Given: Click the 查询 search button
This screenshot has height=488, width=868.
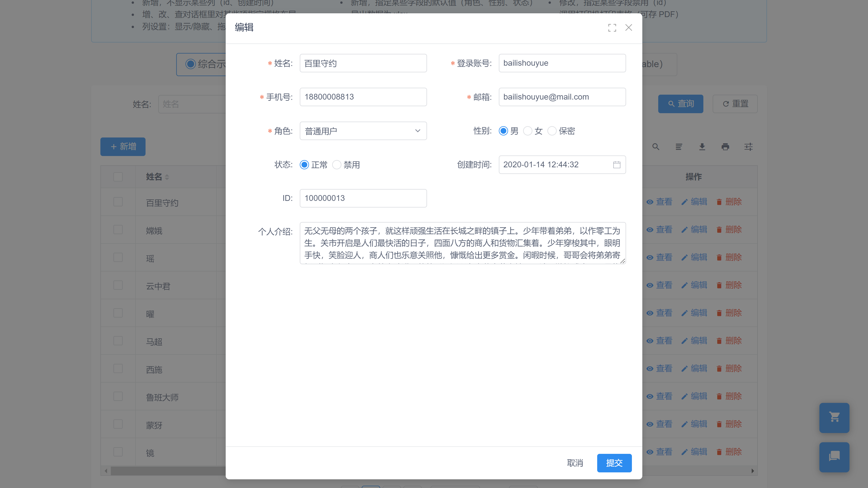Looking at the screenshot, I should tap(681, 104).
